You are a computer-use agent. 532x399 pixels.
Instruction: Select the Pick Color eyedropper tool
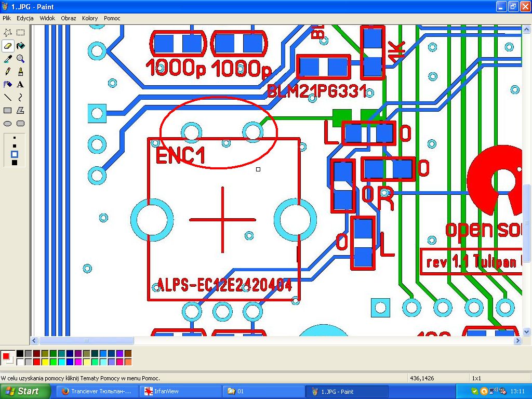click(8, 59)
